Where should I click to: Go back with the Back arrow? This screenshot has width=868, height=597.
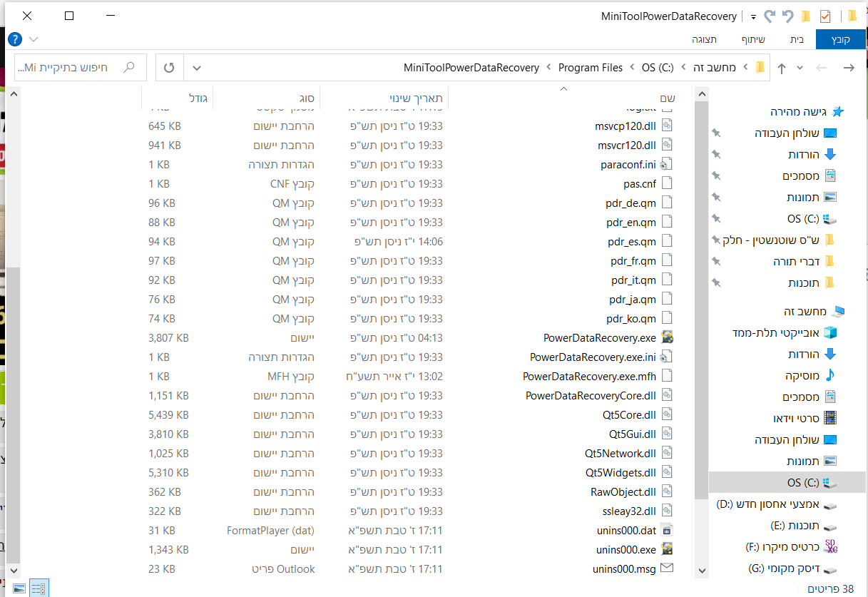click(849, 68)
